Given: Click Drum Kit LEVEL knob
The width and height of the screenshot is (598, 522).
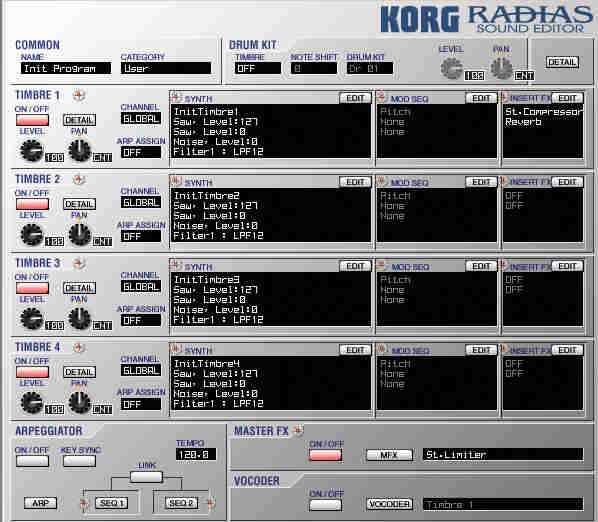Looking at the screenshot, I should click(x=452, y=69).
